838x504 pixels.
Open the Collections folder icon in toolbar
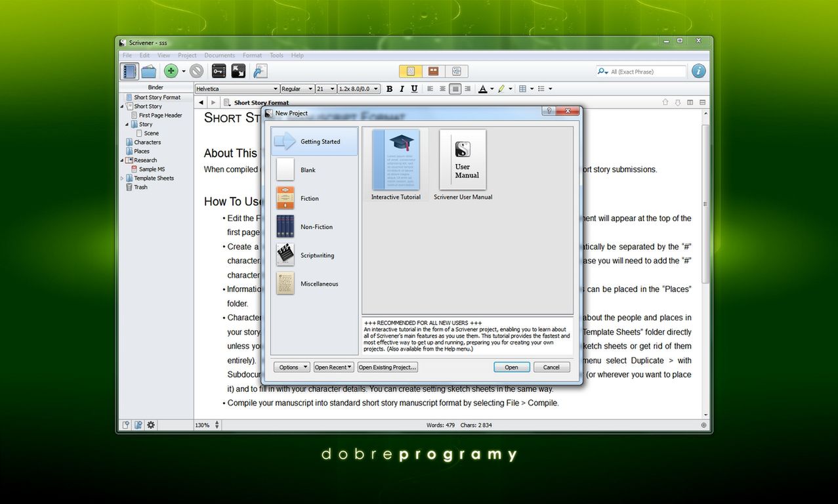(148, 72)
